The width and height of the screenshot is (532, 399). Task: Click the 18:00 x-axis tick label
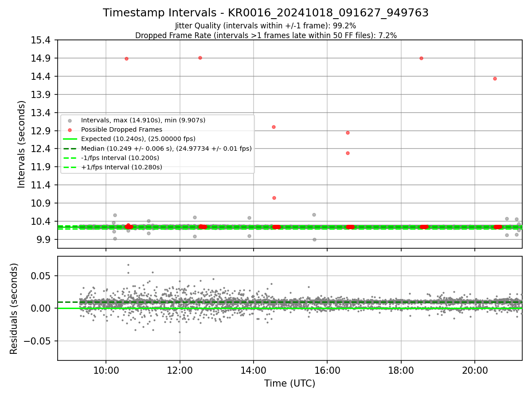pyautogui.click(x=401, y=370)
